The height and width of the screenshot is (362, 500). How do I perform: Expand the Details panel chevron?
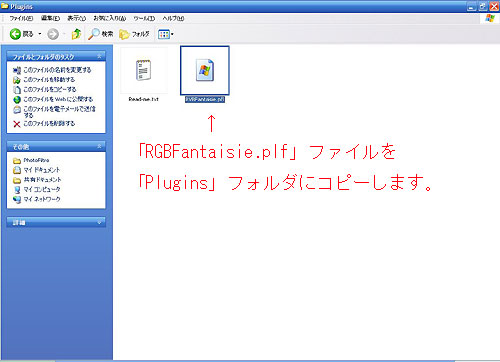(99, 222)
